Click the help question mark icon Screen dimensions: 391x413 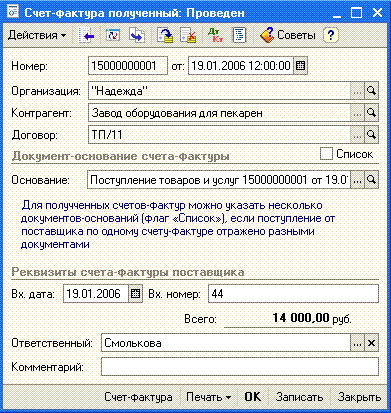click(x=330, y=35)
